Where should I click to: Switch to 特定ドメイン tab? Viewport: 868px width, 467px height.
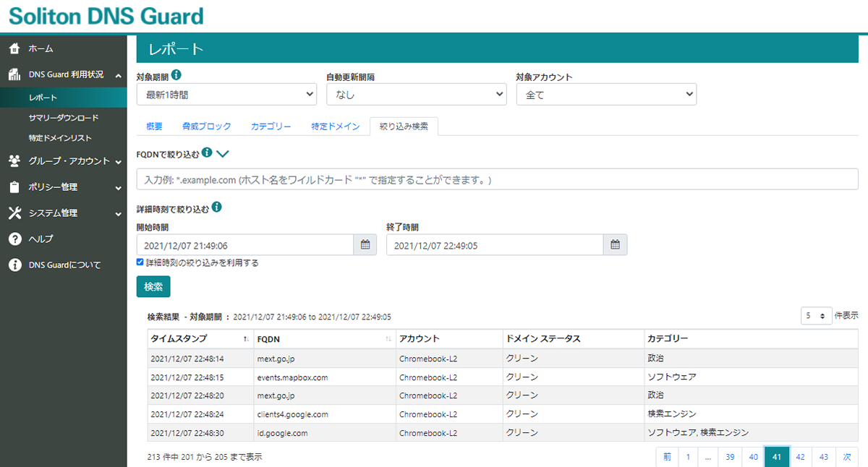click(x=336, y=127)
